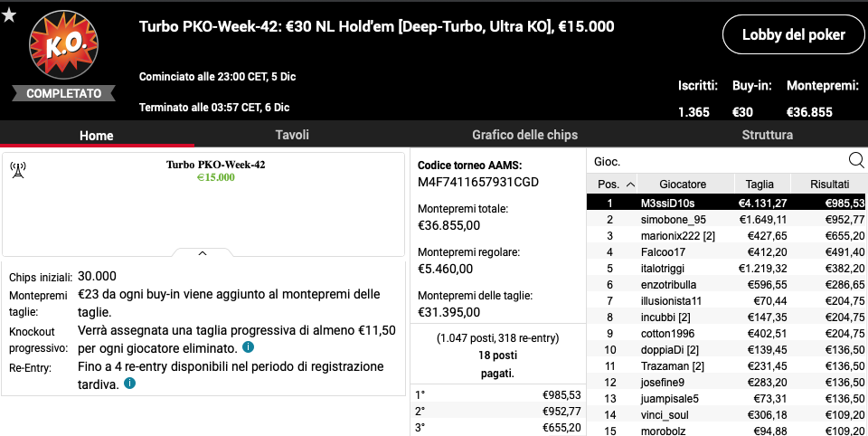Switch to the Tavoli tab
The height and width of the screenshot is (436, 868).
[292, 135]
